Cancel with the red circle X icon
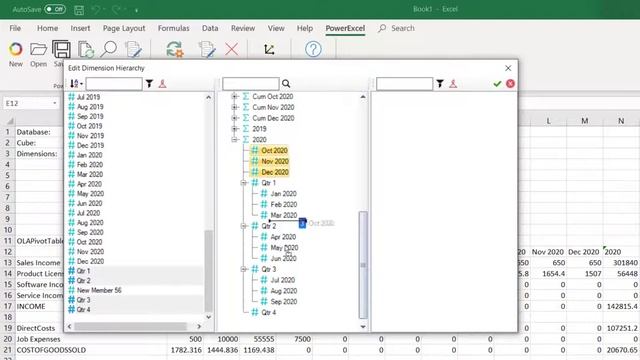The image size is (640, 360). click(510, 84)
